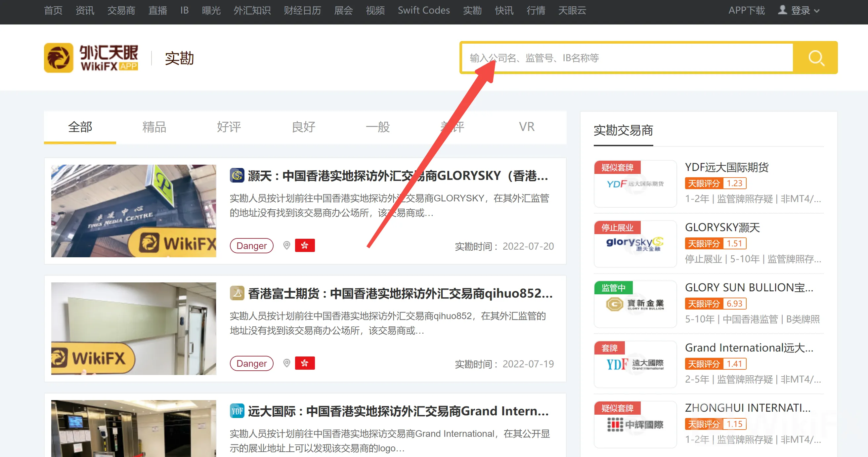Click the user profile icon beside 登录

(782, 10)
